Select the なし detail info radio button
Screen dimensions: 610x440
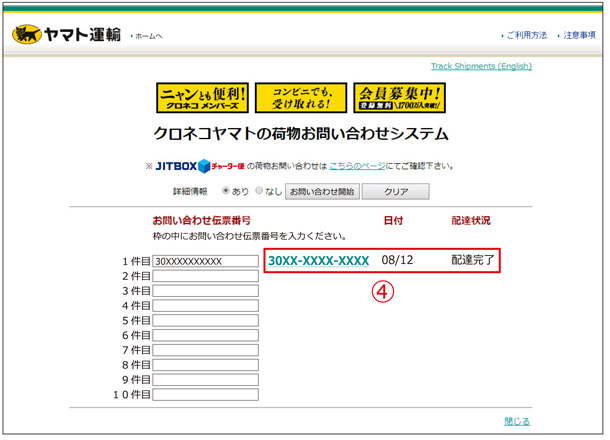[x=260, y=191]
